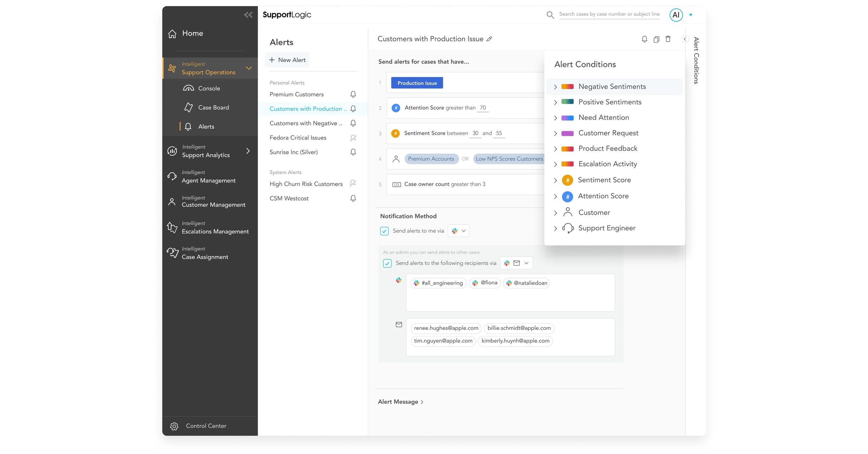Uncheck Send alerts to the following recipients
The image size is (868, 454).
388,263
